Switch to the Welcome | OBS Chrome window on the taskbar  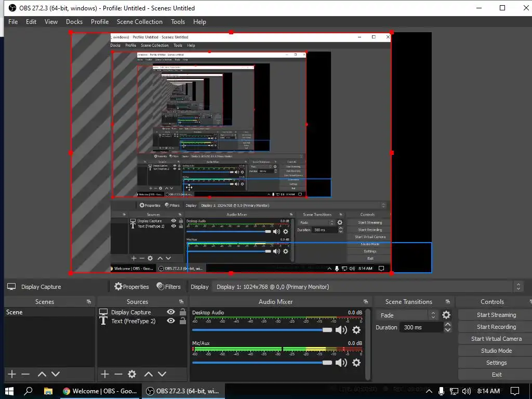pos(100,391)
